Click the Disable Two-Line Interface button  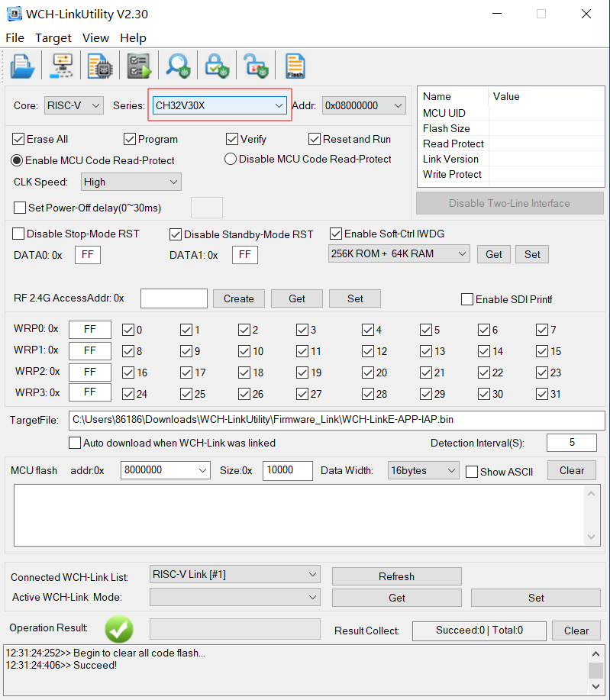[510, 203]
